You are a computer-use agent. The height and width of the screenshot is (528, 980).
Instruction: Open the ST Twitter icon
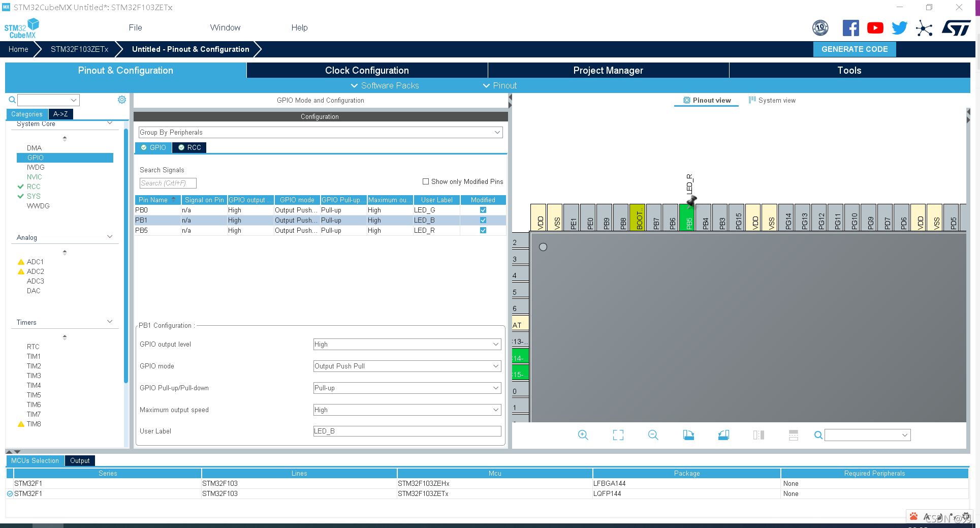pos(899,28)
